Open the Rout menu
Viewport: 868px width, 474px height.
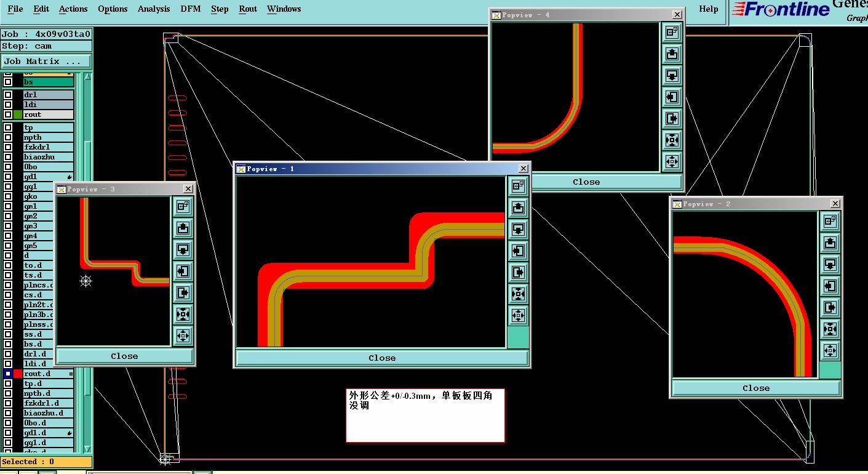pyautogui.click(x=248, y=9)
